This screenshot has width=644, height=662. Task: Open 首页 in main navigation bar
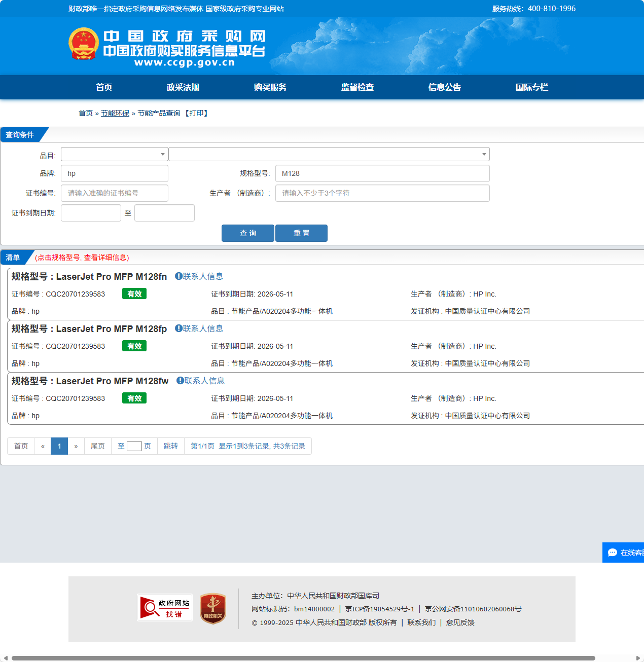click(104, 87)
